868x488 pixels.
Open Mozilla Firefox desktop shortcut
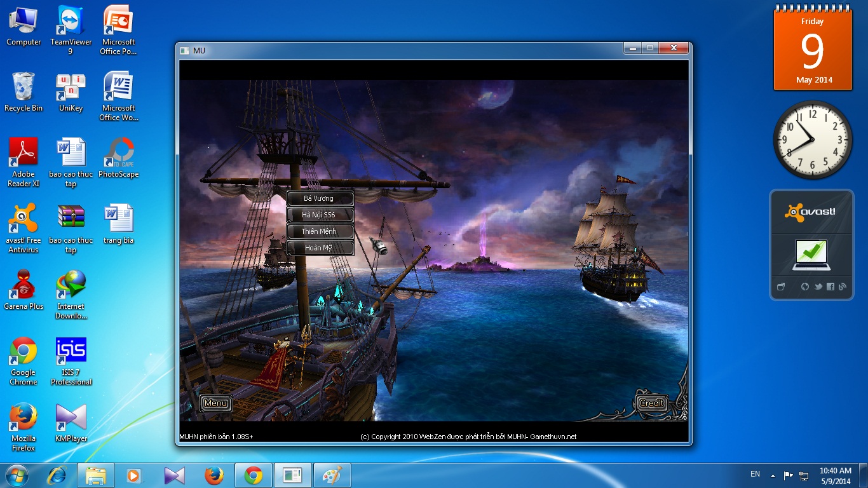pyautogui.click(x=24, y=427)
